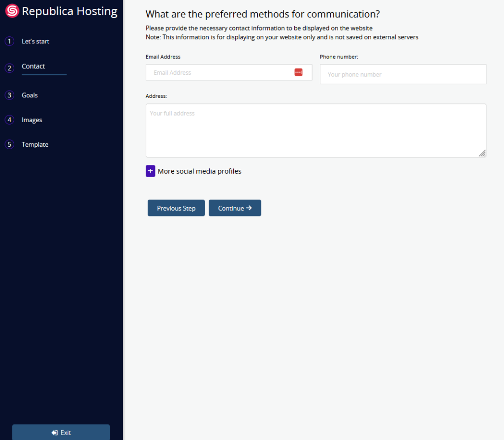Click the step number 4 circle
This screenshot has width=504, height=440.
pos(9,120)
